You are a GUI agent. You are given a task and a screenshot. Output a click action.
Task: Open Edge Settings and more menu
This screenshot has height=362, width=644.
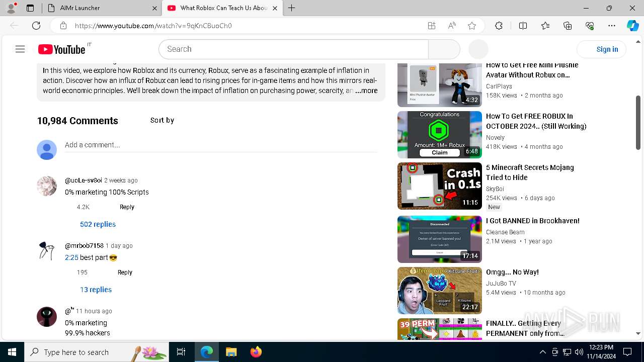coord(612,26)
